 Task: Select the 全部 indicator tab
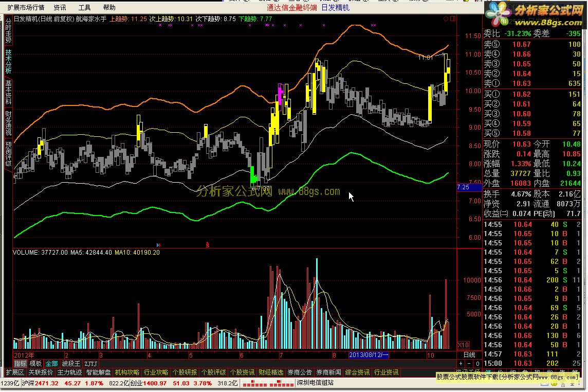52,364
